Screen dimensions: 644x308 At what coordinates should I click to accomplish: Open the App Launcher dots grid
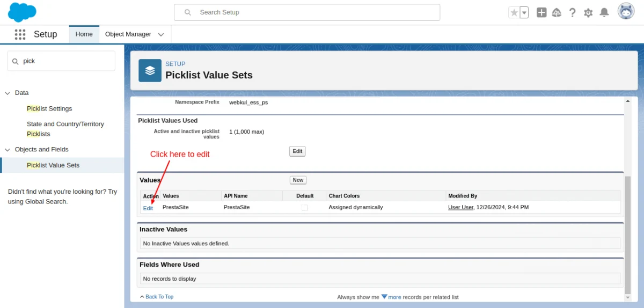20,34
